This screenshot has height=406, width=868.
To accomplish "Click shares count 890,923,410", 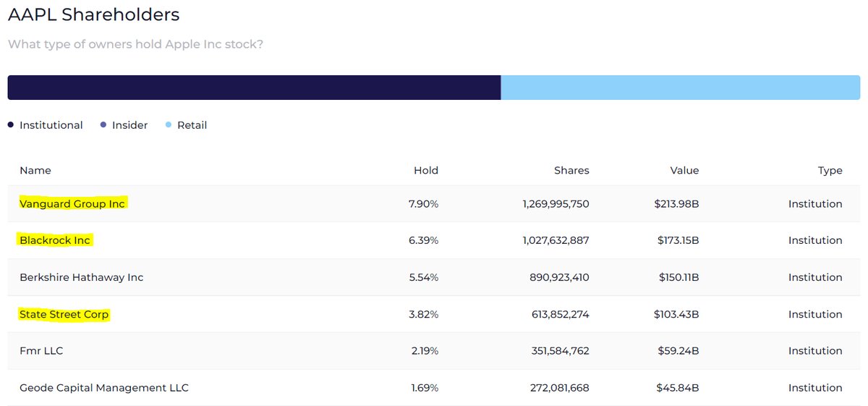I will pyautogui.click(x=559, y=277).
